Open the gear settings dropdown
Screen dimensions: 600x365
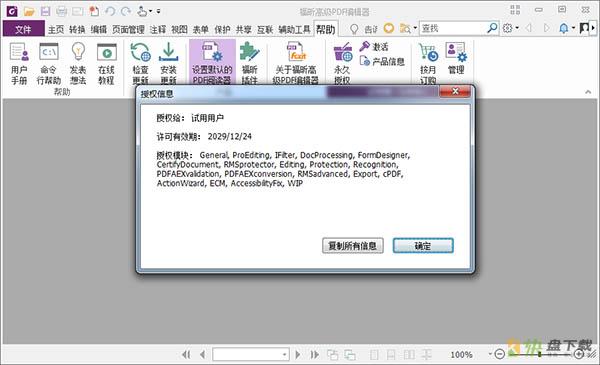click(510, 28)
